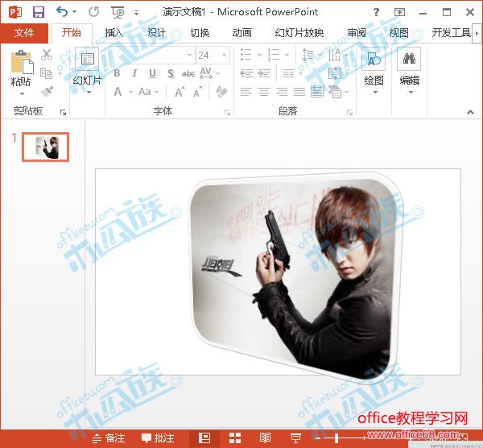Click the Decrease List Level icon
The width and height of the screenshot is (483, 448).
246,73
